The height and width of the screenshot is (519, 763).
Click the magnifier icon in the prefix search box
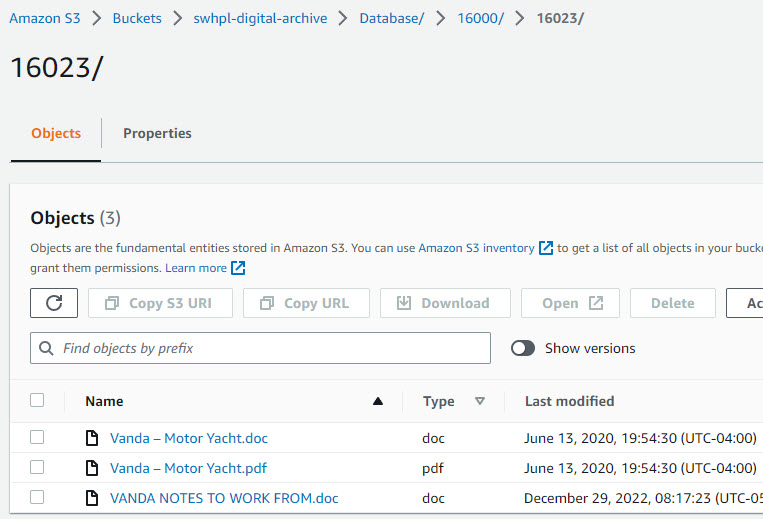(x=46, y=348)
